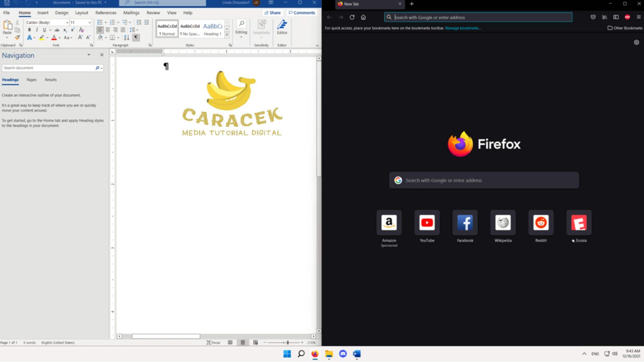Image resolution: width=644 pixels, height=362 pixels.
Task: Click the zoom slider in Word status bar
Action: pos(288,343)
